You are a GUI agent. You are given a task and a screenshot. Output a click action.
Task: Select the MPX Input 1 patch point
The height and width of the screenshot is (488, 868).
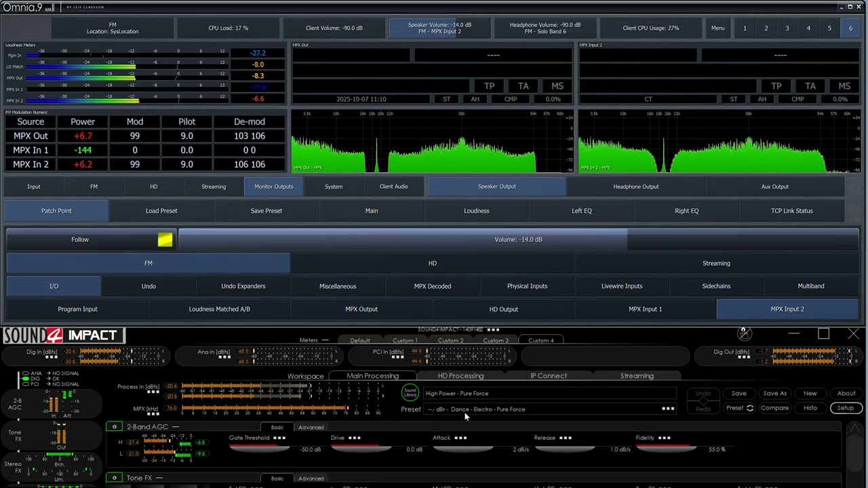click(645, 309)
